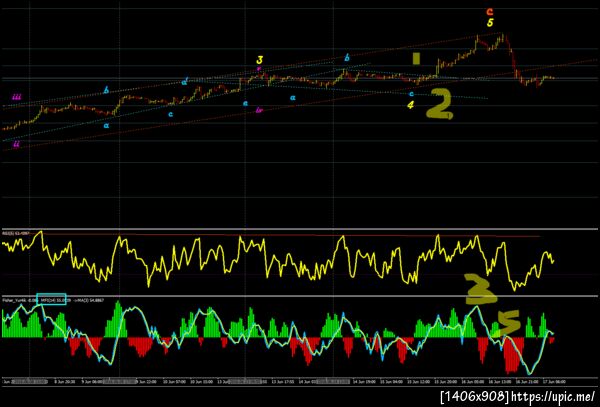Click the MFI(14) indicator value label
The image size is (600, 407).
click(x=55, y=300)
